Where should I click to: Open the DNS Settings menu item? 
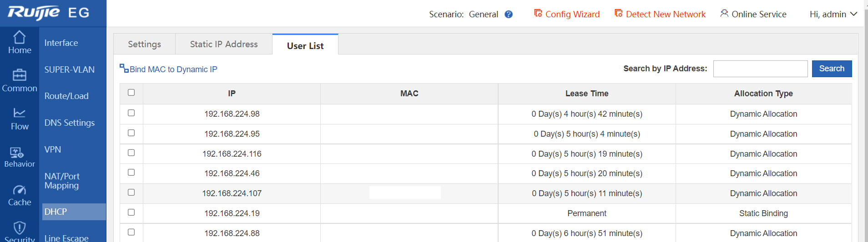tap(70, 123)
